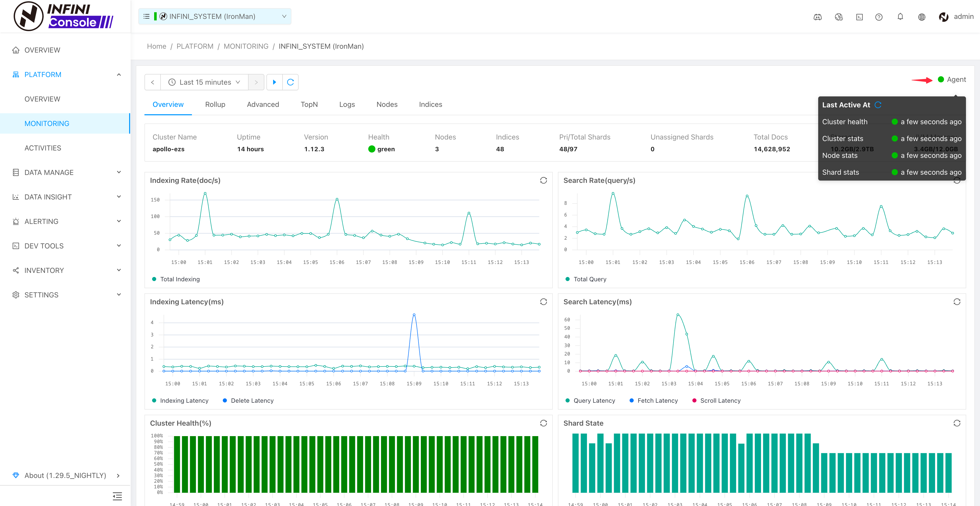This screenshot has height=506, width=980.
Task: Click the MONITORING breadcrumb link
Action: [246, 46]
